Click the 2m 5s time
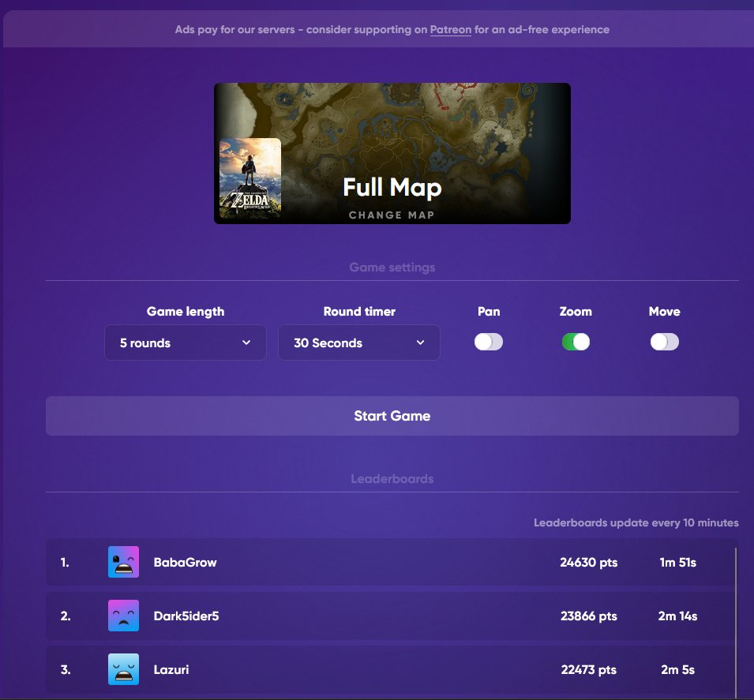754x700 pixels. coord(677,670)
